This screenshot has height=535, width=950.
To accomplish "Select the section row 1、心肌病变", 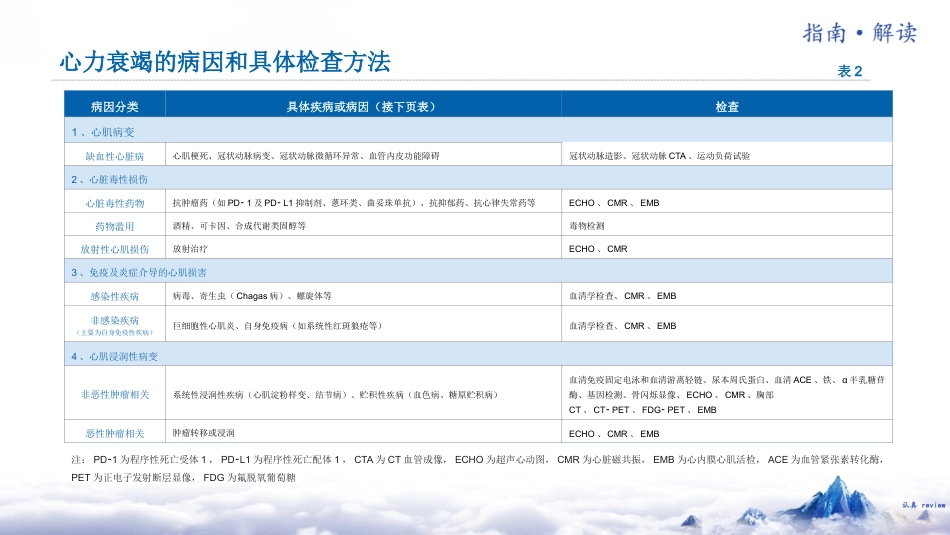I will click(x=478, y=131).
